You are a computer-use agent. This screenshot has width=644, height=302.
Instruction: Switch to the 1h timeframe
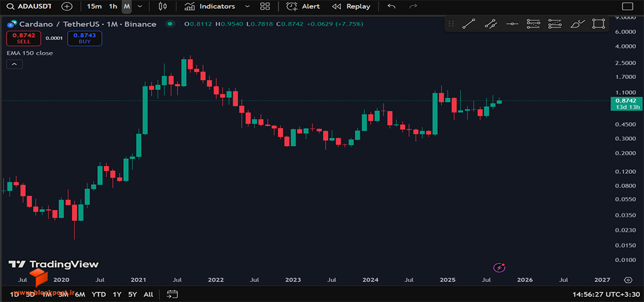click(x=113, y=6)
